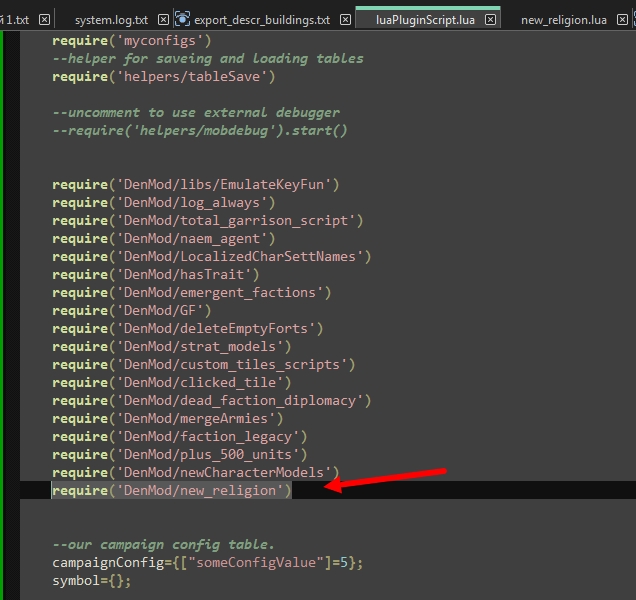636x600 pixels.
Task: Click the mobdebug commented require line
Action: click(x=200, y=131)
